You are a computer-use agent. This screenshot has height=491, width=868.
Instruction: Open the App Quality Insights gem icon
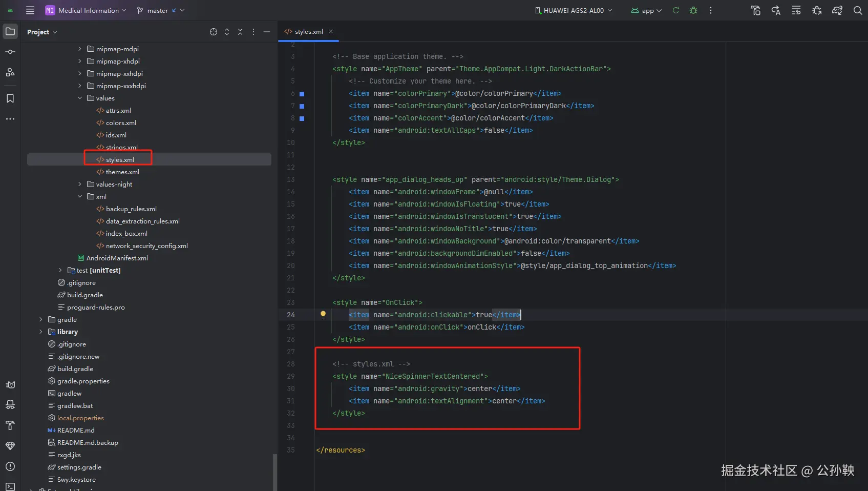point(10,446)
